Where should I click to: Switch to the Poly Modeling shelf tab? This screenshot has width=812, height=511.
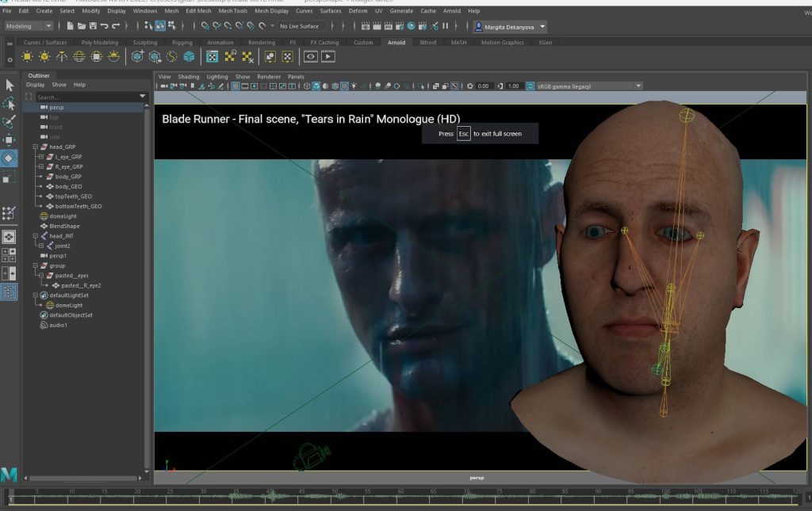(x=99, y=43)
